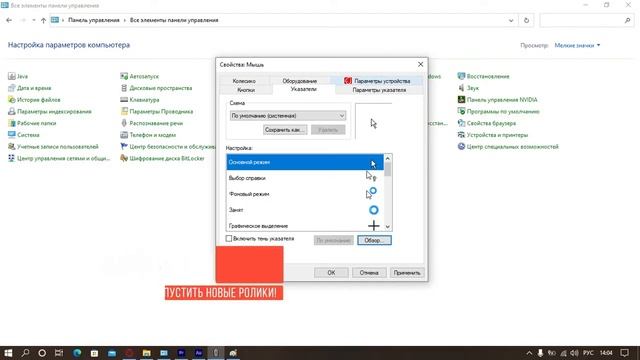
Task: Open Клавиатура item
Action: pyautogui.click(x=140, y=100)
